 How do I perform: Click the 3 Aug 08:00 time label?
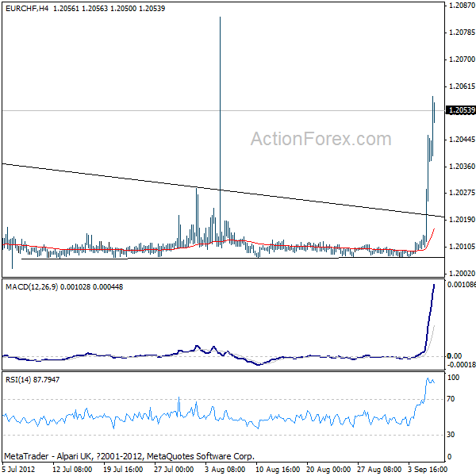pyautogui.click(x=225, y=470)
